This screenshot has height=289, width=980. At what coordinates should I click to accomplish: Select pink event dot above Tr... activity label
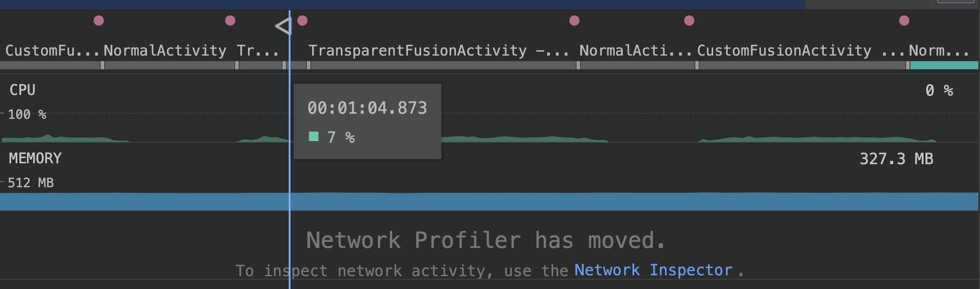click(x=230, y=21)
